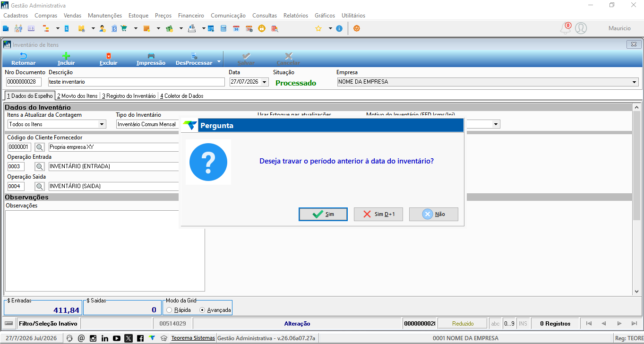Decline with the Não button
Screen dimensions: 644x344
[x=434, y=214]
